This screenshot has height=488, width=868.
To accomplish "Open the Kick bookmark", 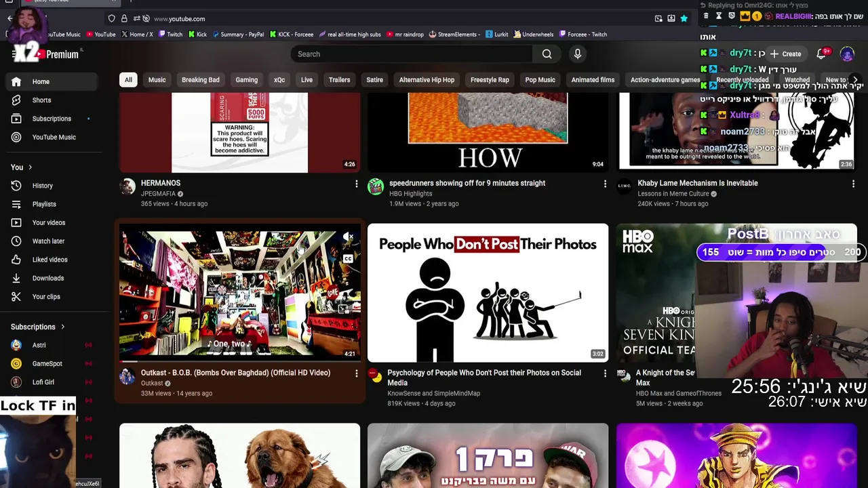I will [197, 35].
